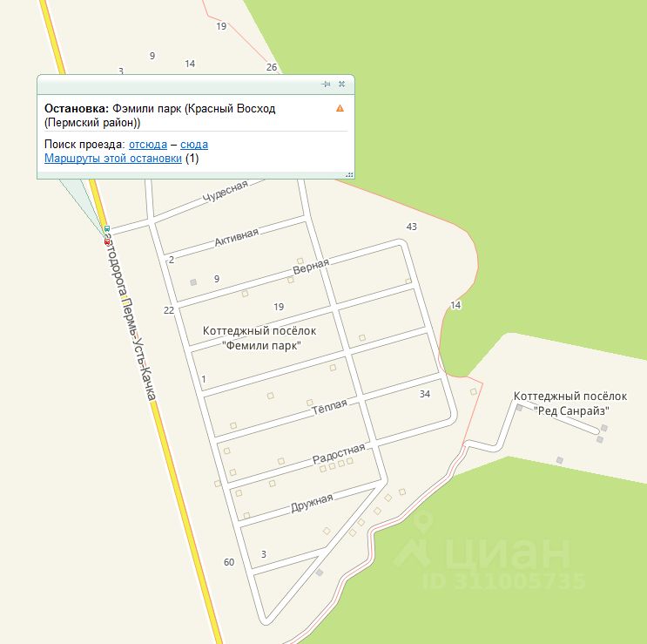The height and width of the screenshot is (644, 647).
Task: Click house number 60 on map
Action: tap(229, 562)
